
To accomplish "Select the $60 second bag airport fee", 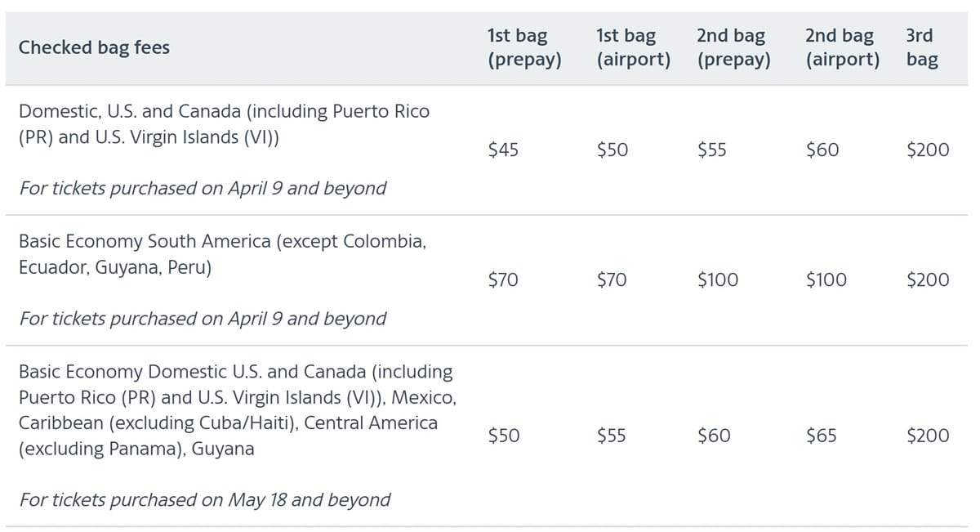I will click(822, 150).
